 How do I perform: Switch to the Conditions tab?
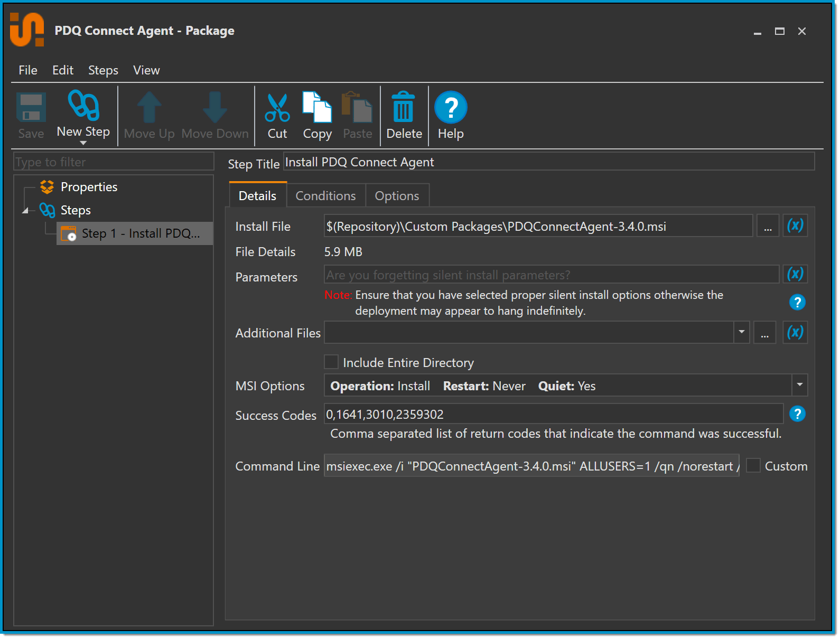tap(326, 196)
